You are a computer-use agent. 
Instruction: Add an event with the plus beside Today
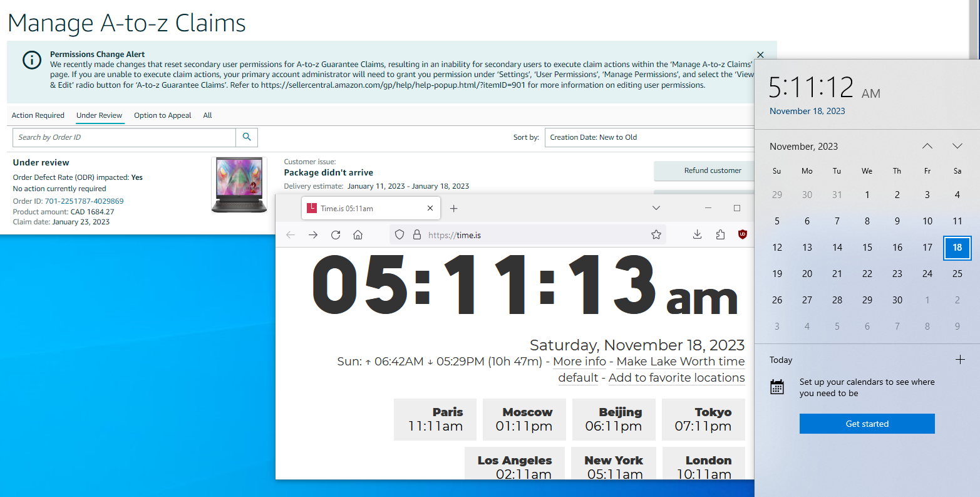point(960,360)
